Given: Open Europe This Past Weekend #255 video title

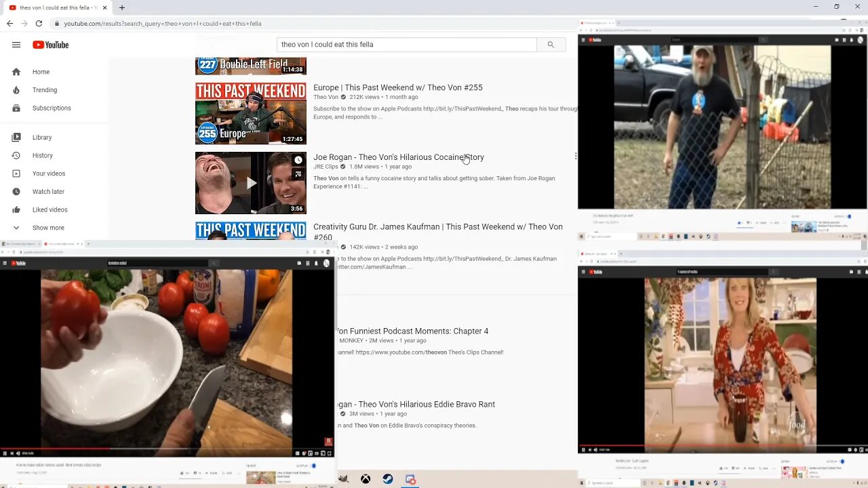Looking at the screenshot, I should click(398, 87).
